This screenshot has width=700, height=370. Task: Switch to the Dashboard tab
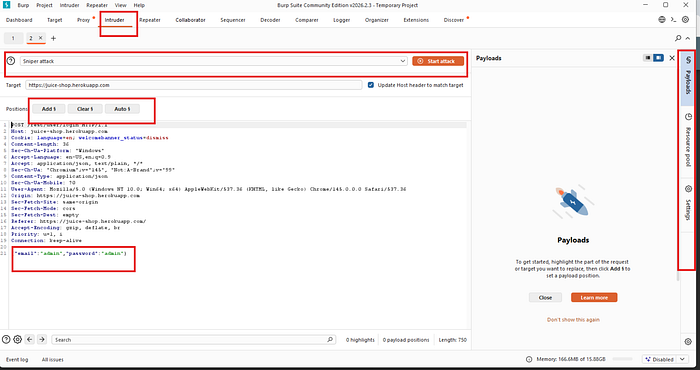19,20
